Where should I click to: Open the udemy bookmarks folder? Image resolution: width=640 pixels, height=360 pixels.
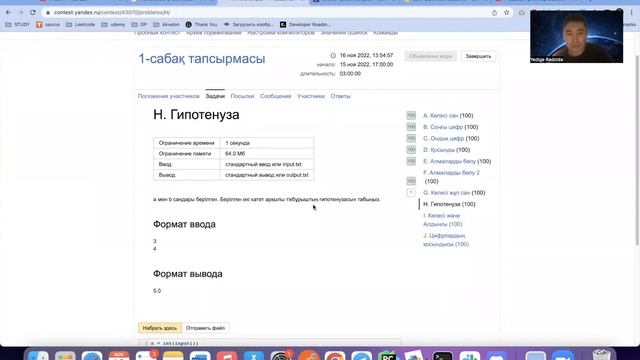(x=113, y=24)
